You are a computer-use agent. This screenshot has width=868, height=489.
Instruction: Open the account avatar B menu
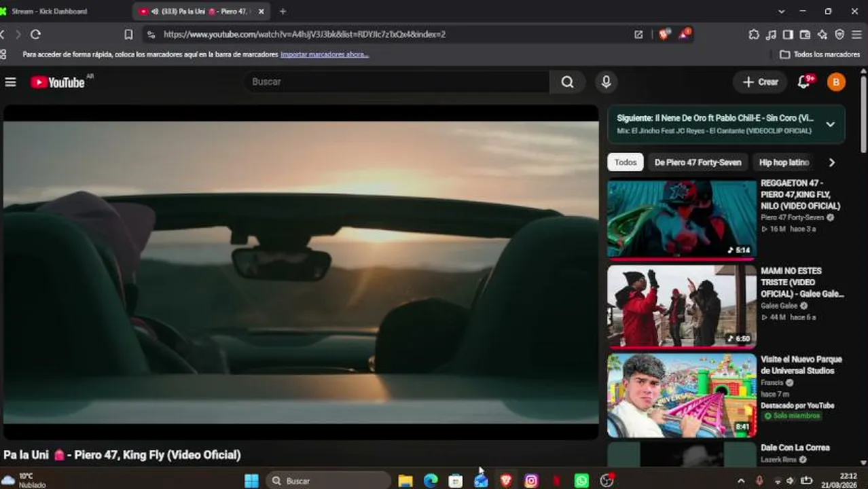click(836, 82)
